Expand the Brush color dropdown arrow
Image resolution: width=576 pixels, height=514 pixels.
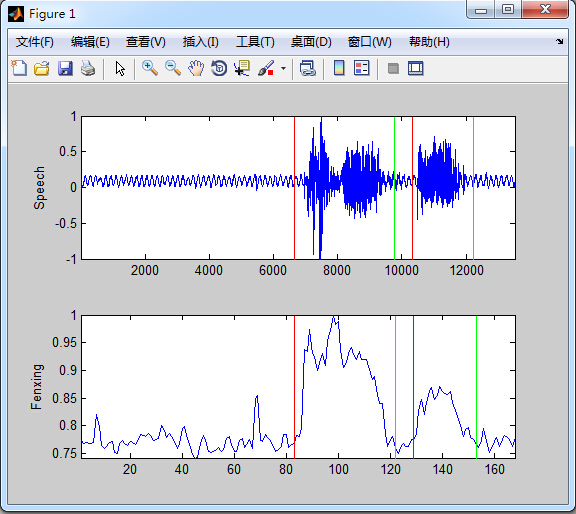coord(283,68)
